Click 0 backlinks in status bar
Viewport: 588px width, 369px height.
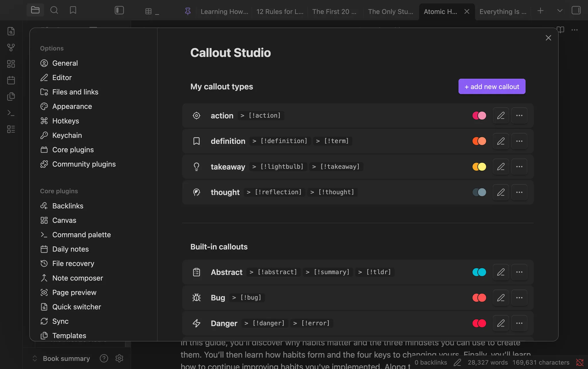point(431,362)
